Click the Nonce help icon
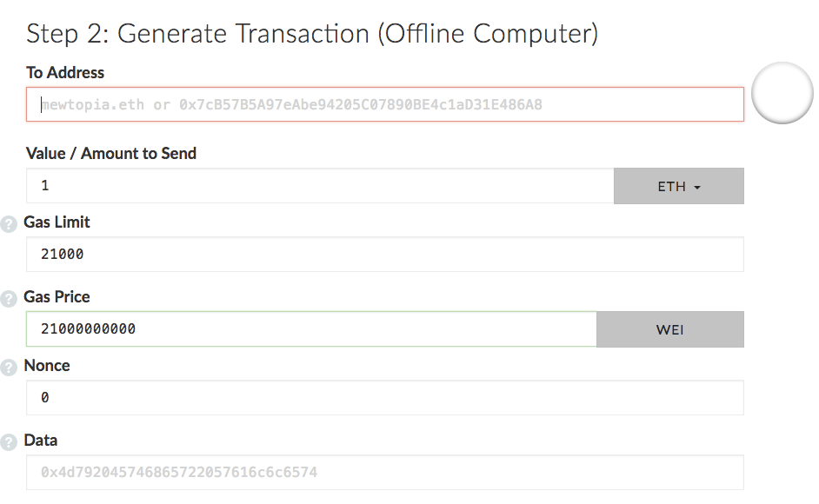The height and width of the screenshot is (504, 819). [9, 367]
